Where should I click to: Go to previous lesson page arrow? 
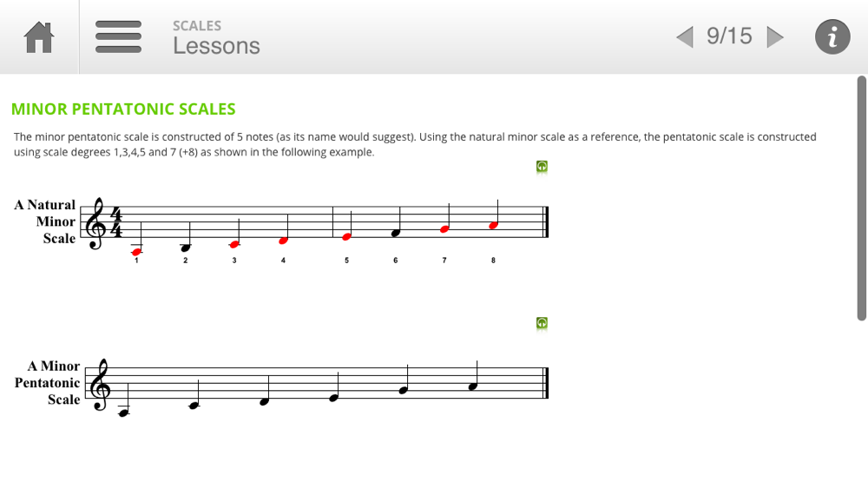tap(685, 37)
